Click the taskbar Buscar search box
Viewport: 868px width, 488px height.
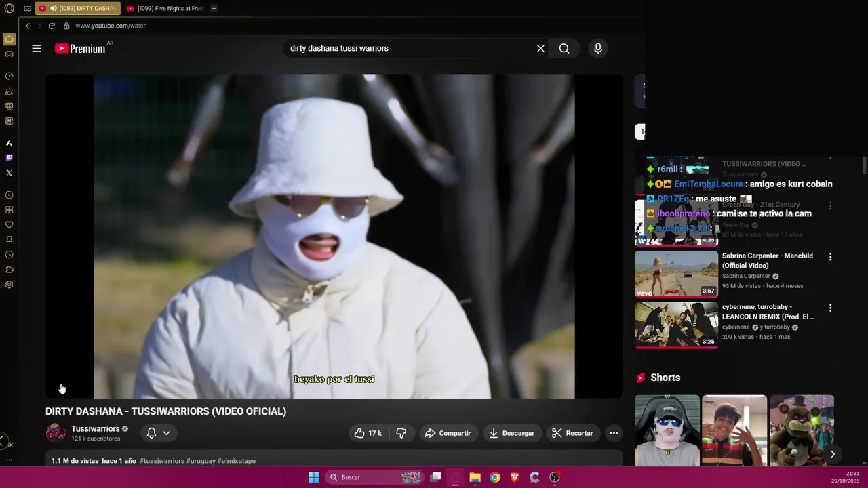coord(375,477)
